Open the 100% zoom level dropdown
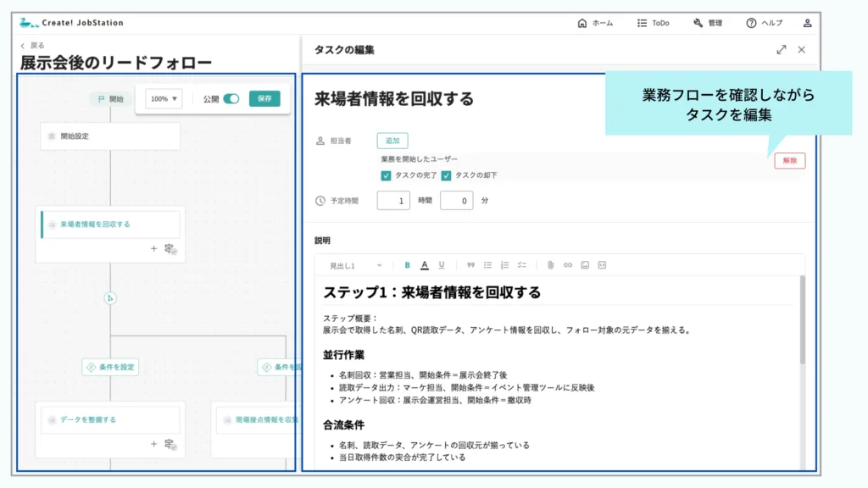Screen dimensions: 868x488 coord(164,99)
